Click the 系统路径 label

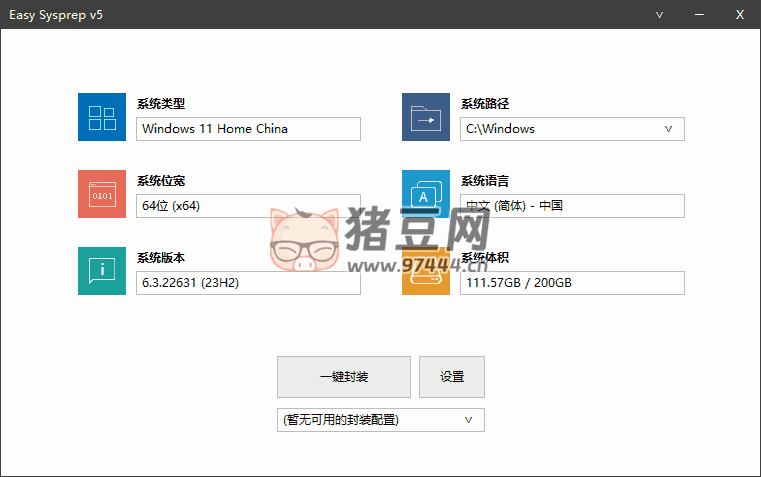485,103
